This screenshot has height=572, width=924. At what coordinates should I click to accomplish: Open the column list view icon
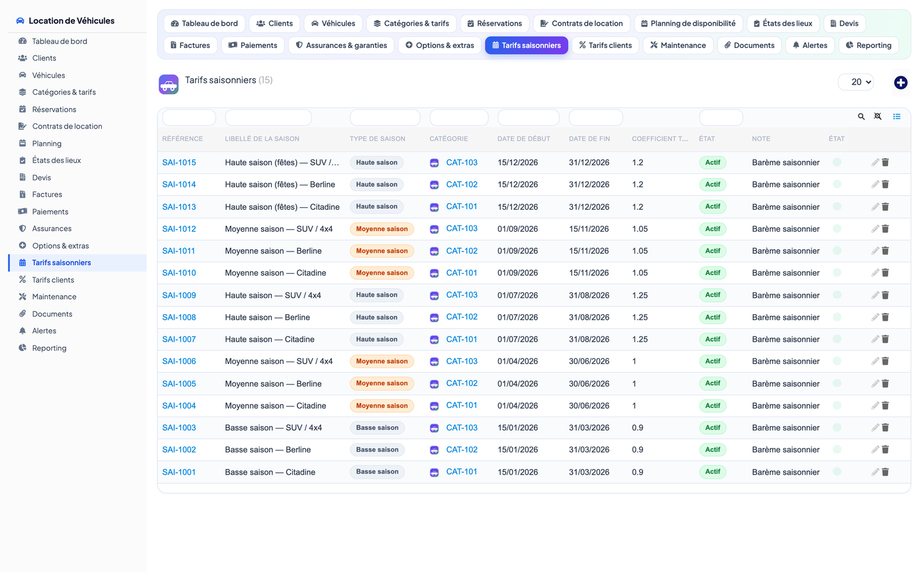click(897, 116)
